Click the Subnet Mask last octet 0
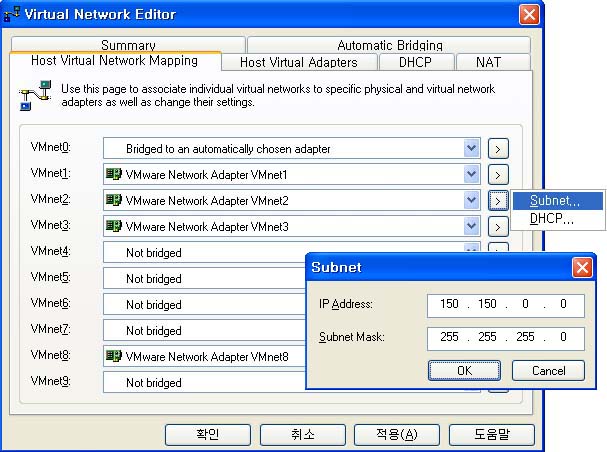607x452 pixels. point(563,337)
